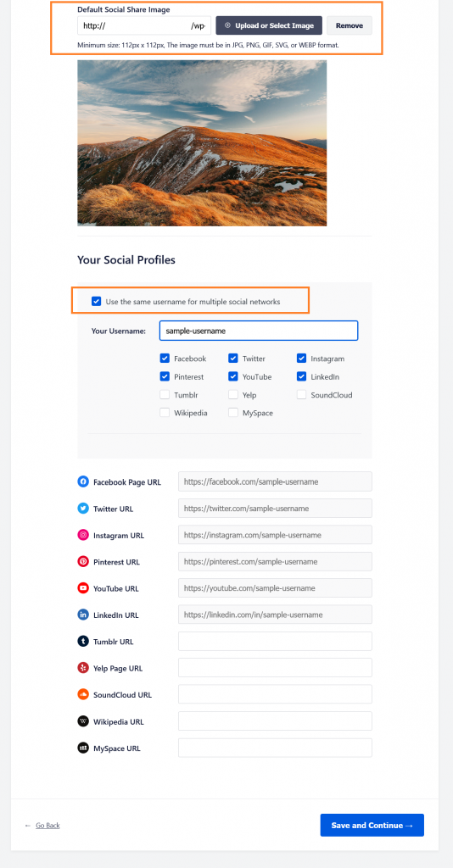The width and height of the screenshot is (453, 868).
Task: Click Upload or Select Image button
Action: [269, 25]
